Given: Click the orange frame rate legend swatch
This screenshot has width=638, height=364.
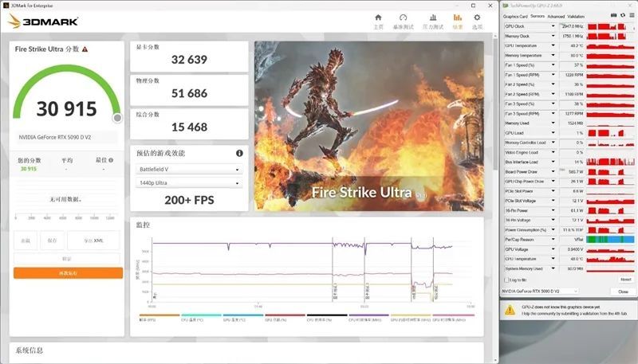Looking at the screenshot, I should point(159,315).
